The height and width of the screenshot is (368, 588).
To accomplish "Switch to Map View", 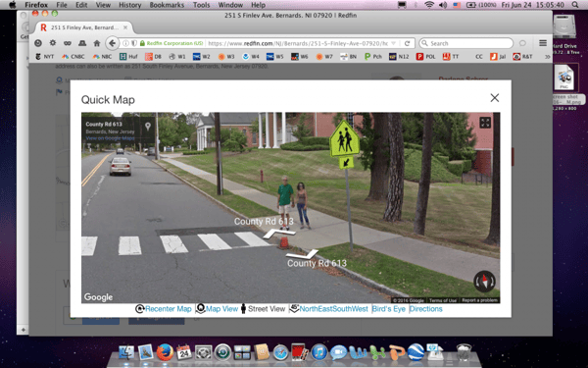I will coord(218,309).
